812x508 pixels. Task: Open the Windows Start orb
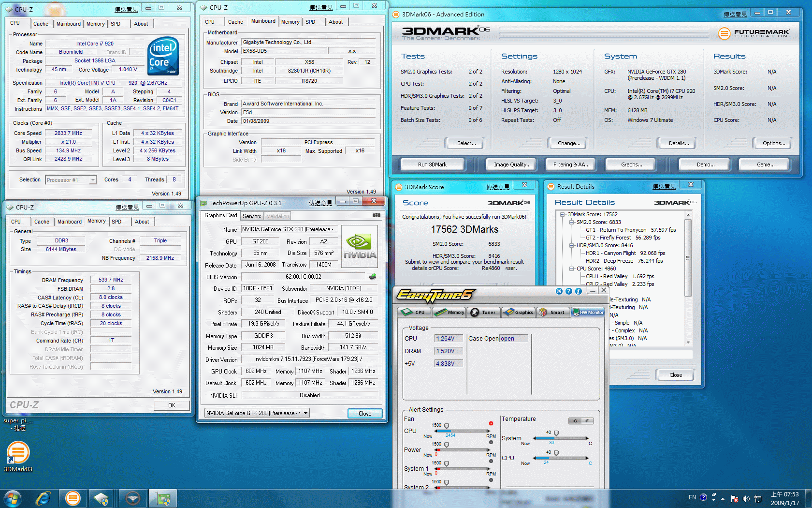13,498
